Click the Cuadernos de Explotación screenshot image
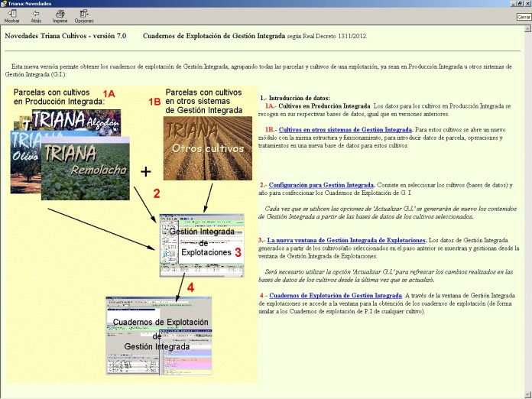 point(157,335)
